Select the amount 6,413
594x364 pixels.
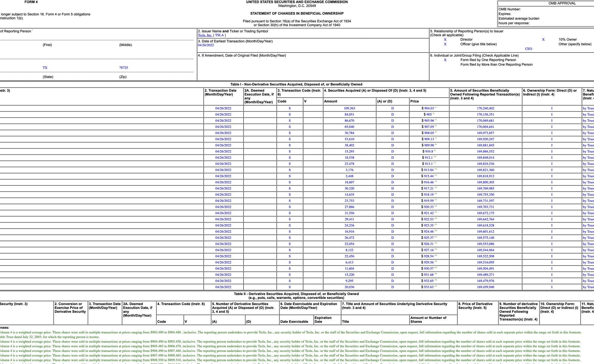[350, 262]
